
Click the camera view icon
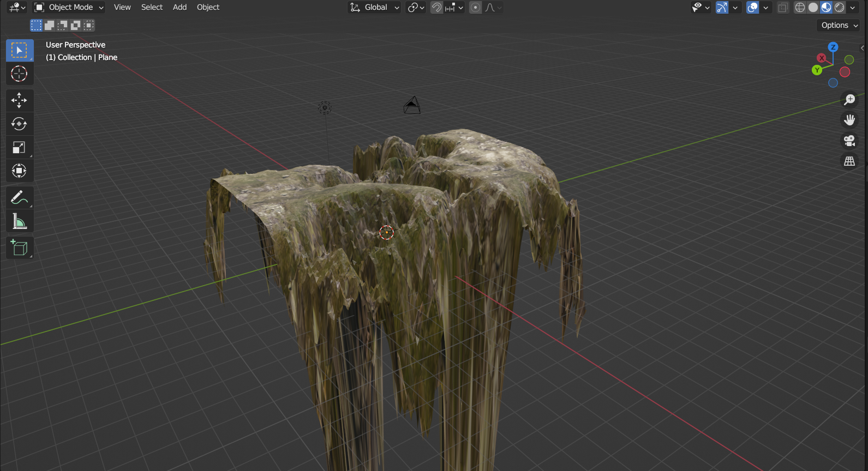pyautogui.click(x=849, y=141)
